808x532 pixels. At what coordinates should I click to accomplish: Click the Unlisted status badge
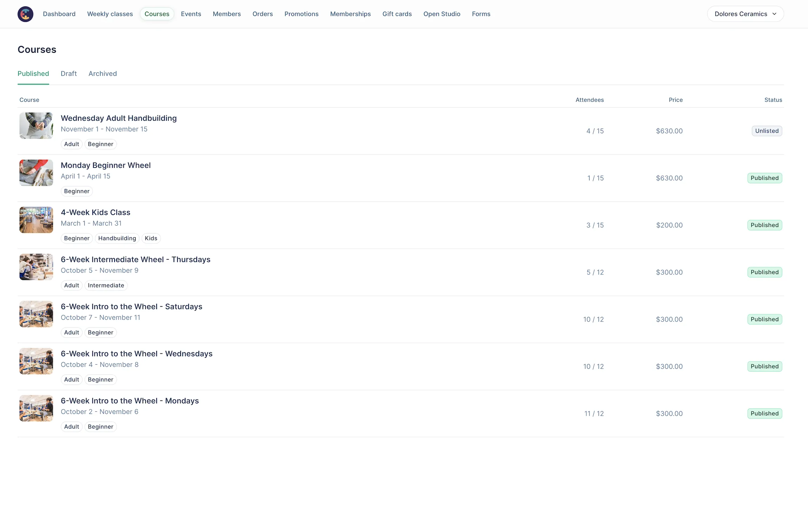(767, 131)
